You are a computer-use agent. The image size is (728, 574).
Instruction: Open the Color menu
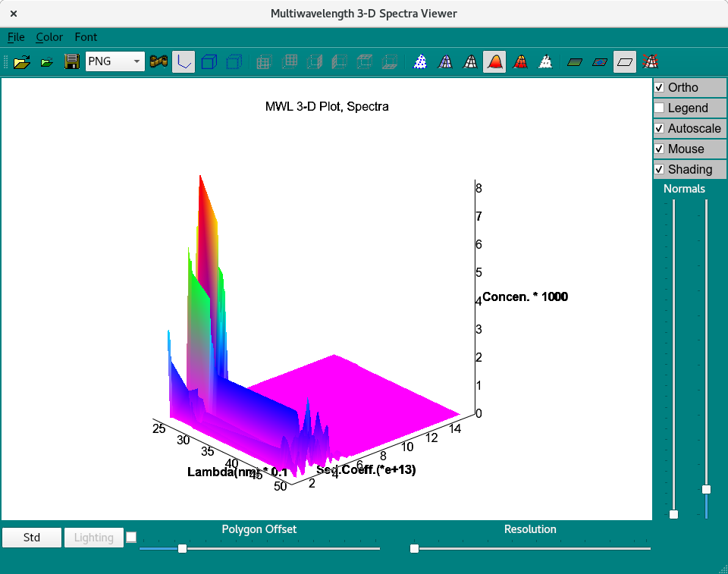[49, 37]
